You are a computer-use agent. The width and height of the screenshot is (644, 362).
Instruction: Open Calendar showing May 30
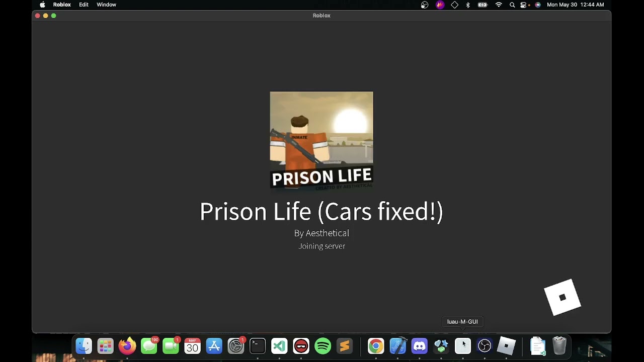[192, 346]
